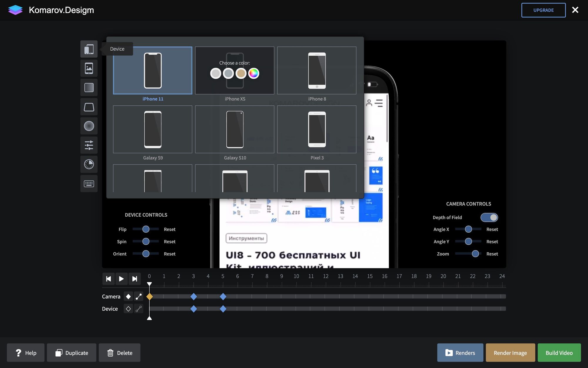
Task: Toggle the Device track easing curve icon
Action: pyautogui.click(x=138, y=309)
